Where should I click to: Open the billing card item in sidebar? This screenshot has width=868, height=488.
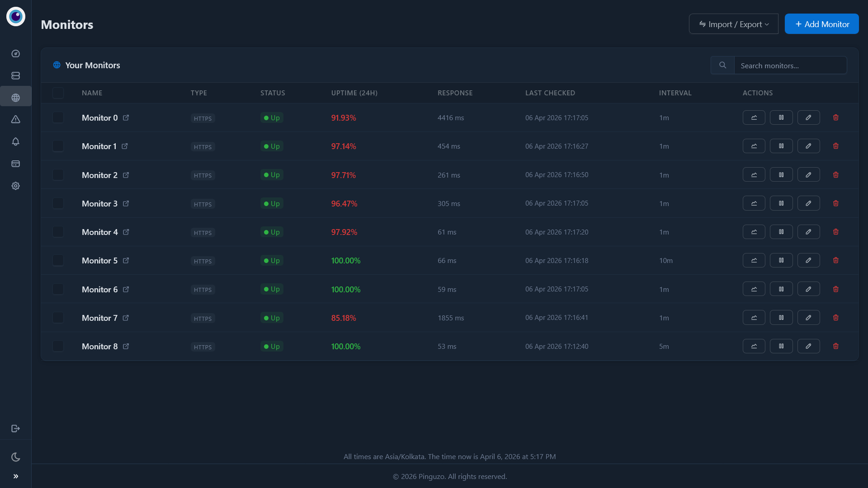(x=16, y=164)
